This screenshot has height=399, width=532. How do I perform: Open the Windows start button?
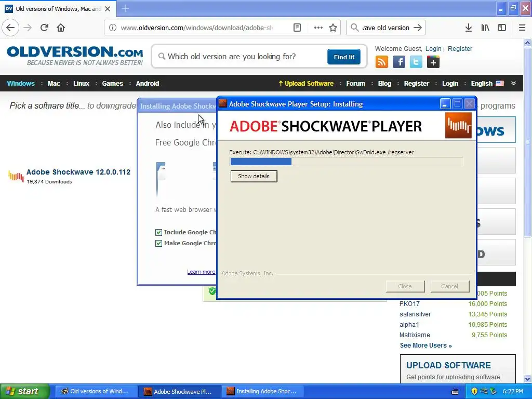coord(24,391)
